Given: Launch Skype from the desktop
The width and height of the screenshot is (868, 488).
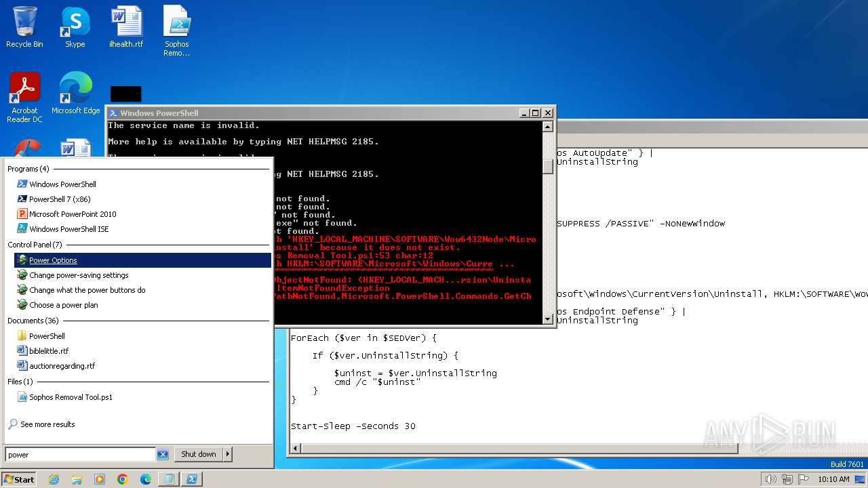Looking at the screenshot, I should [75, 27].
